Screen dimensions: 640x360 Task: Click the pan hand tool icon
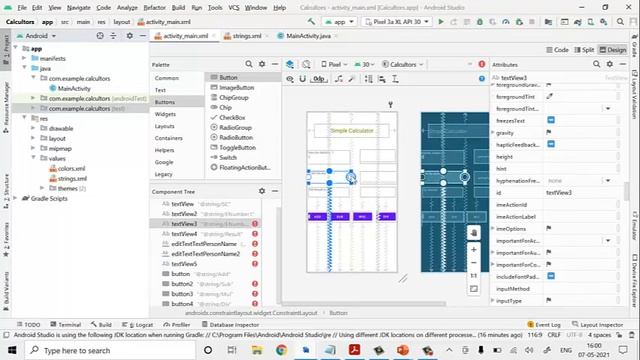[473, 233]
